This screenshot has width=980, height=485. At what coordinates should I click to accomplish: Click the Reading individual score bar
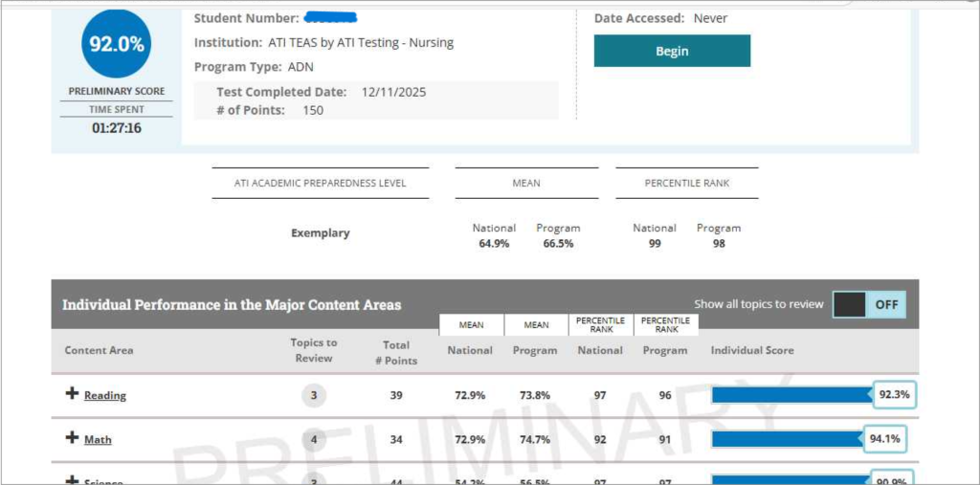click(x=792, y=395)
